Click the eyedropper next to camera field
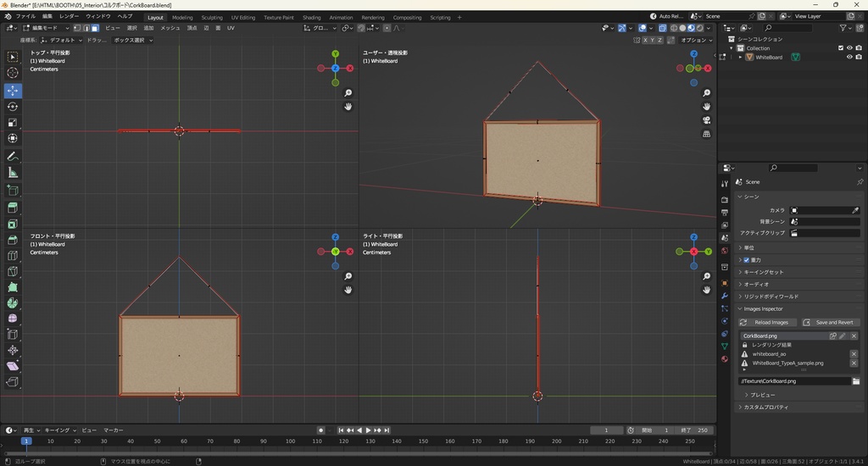Screen dimensions: 868x466 click(855, 210)
